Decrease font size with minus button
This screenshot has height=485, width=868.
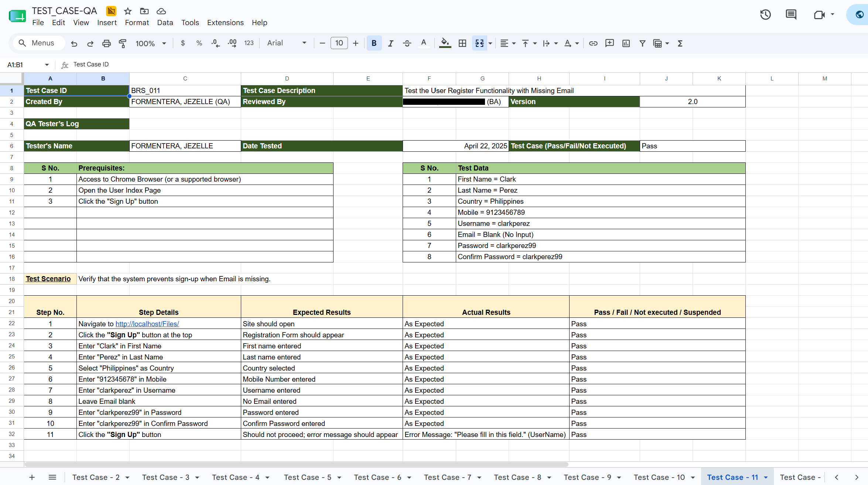(322, 43)
